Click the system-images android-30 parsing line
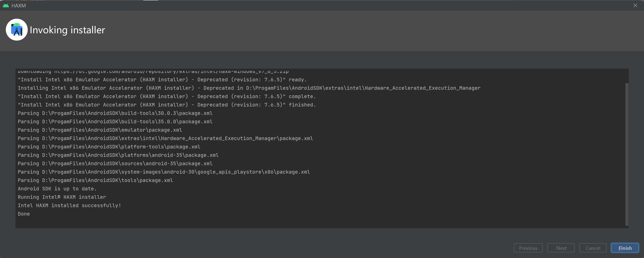 [x=164, y=172]
